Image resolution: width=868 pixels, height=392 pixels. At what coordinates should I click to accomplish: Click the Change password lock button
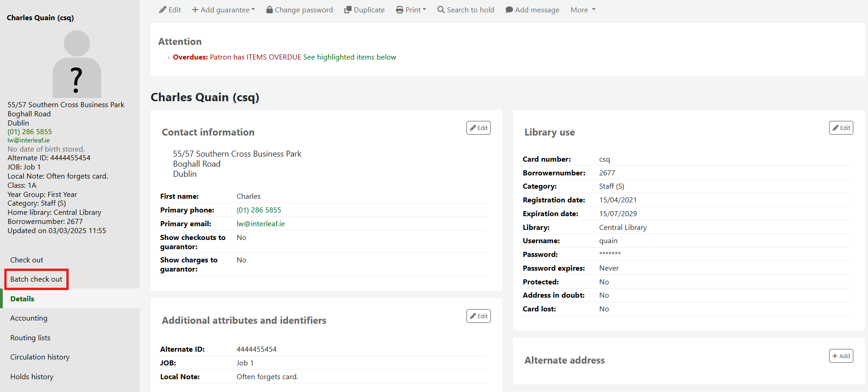click(x=299, y=10)
